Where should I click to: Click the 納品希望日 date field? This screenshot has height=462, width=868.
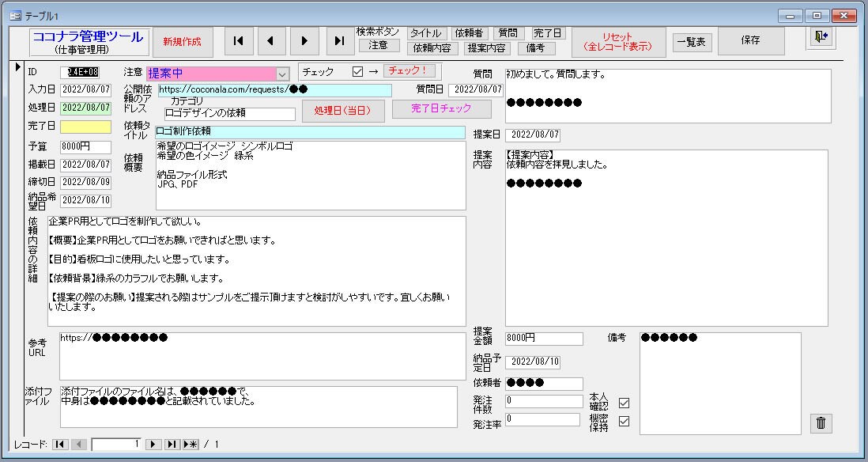point(86,200)
